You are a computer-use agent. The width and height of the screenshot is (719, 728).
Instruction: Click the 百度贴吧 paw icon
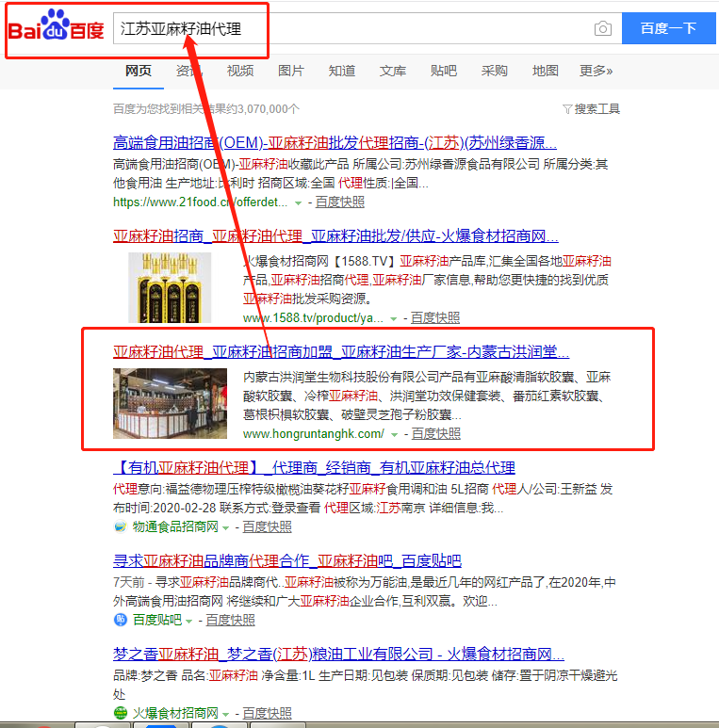(x=120, y=620)
